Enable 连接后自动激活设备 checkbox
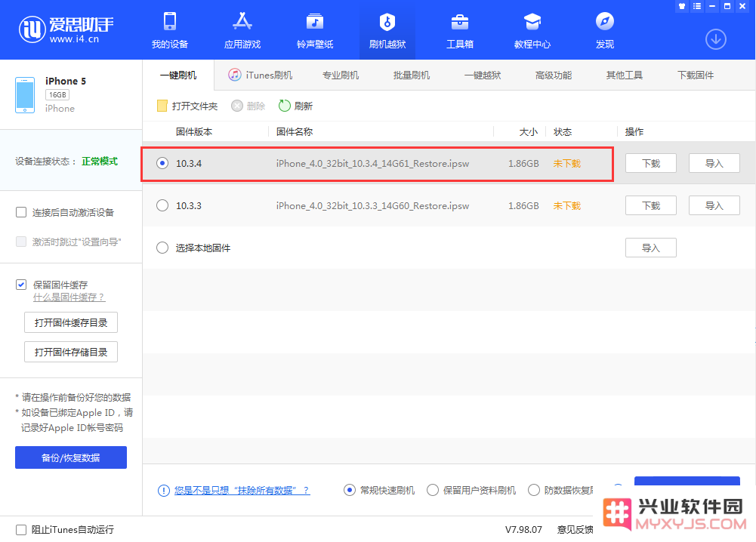Screen dimensions: 756x542 (x=21, y=212)
